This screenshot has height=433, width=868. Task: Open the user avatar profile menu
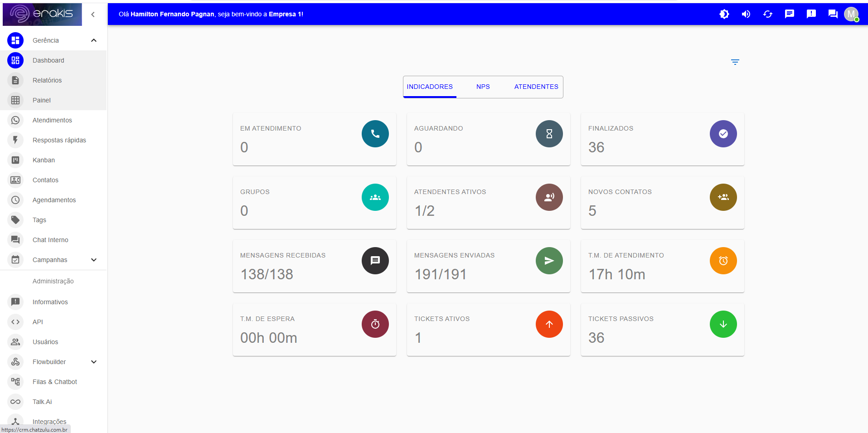(x=851, y=14)
